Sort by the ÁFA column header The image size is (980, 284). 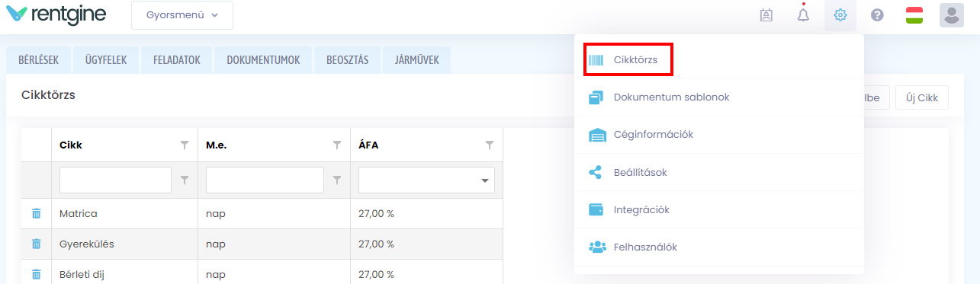coord(368,145)
